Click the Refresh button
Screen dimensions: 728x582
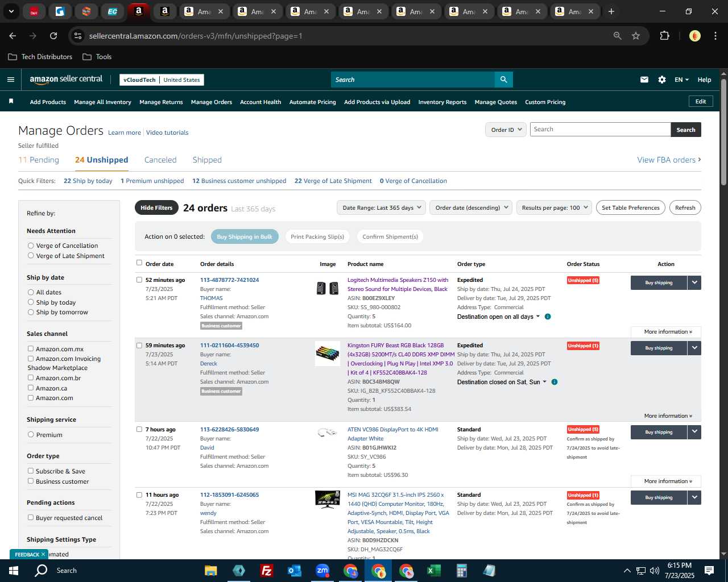point(685,207)
